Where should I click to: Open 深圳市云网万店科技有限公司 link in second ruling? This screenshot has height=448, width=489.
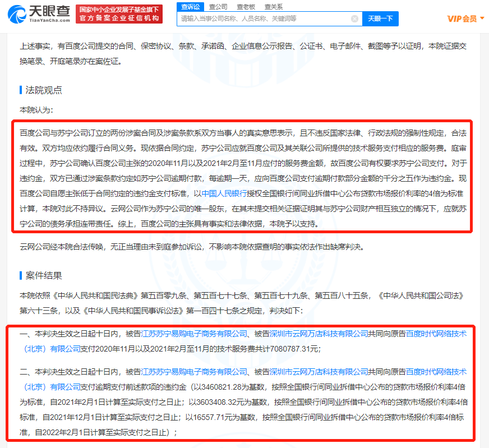320,372
